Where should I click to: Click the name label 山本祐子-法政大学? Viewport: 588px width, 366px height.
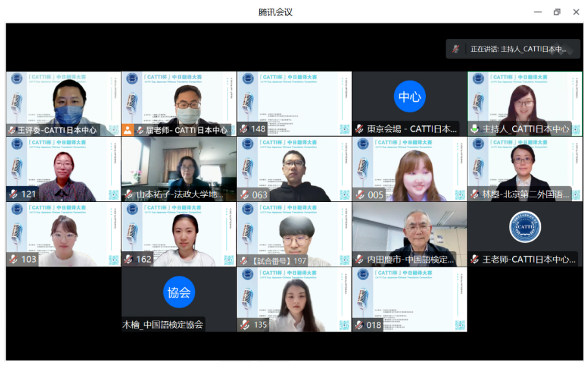(x=180, y=194)
